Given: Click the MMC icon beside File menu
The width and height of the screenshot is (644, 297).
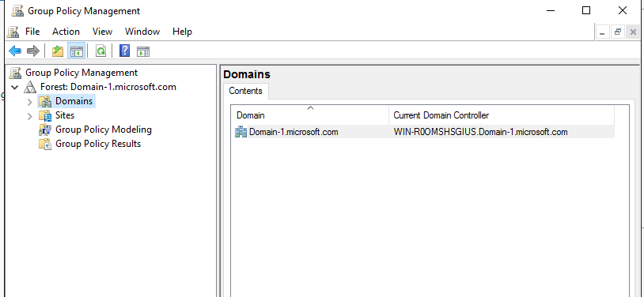Looking at the screenshot, I should click(x=13, y=32).
